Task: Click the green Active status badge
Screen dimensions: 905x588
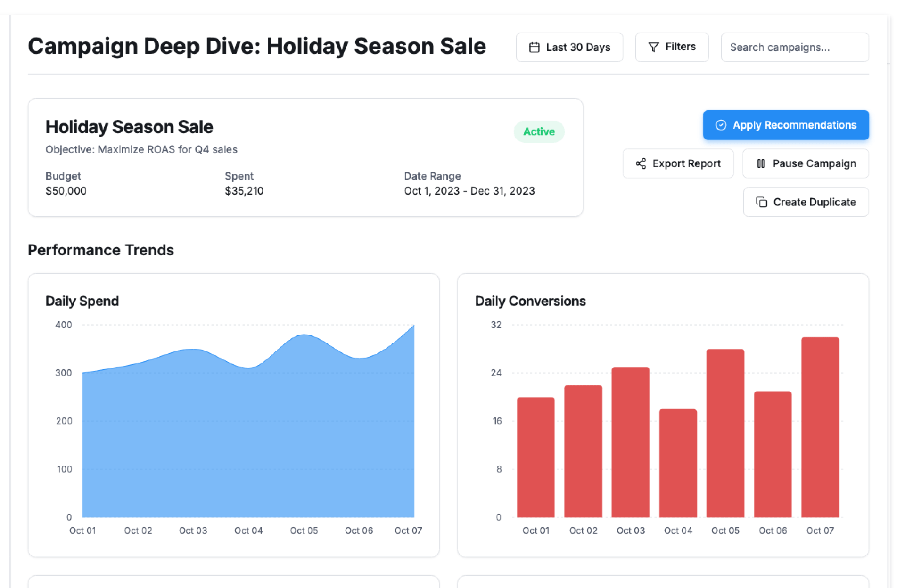Action: [x=539, y=131]
